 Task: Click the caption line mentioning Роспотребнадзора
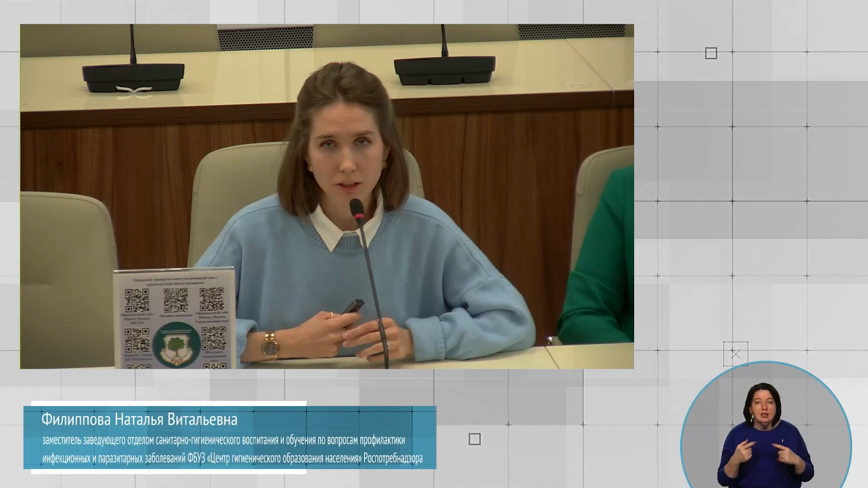coord(232,459)
